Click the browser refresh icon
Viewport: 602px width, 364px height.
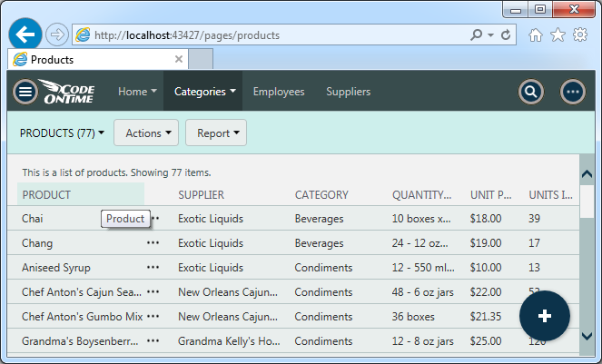coord(507,35)
